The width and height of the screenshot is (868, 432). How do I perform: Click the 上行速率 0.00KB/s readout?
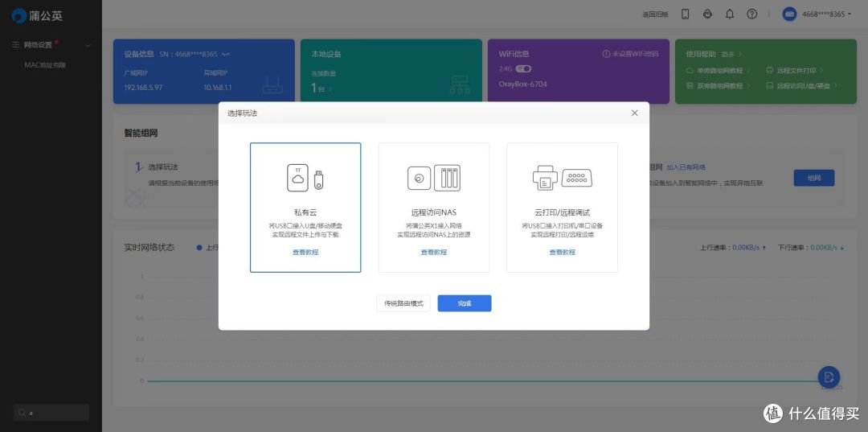point(734,248)
